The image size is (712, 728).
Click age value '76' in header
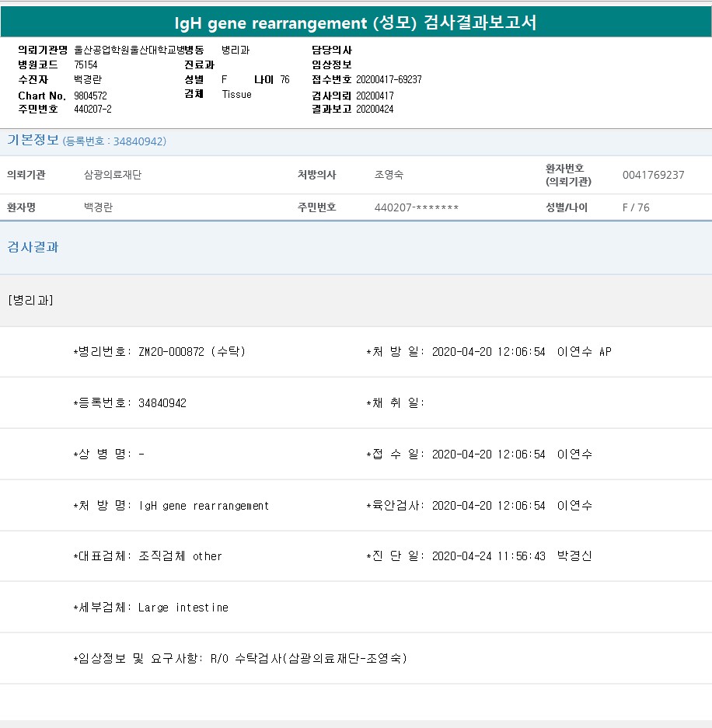tap(284, 79)
